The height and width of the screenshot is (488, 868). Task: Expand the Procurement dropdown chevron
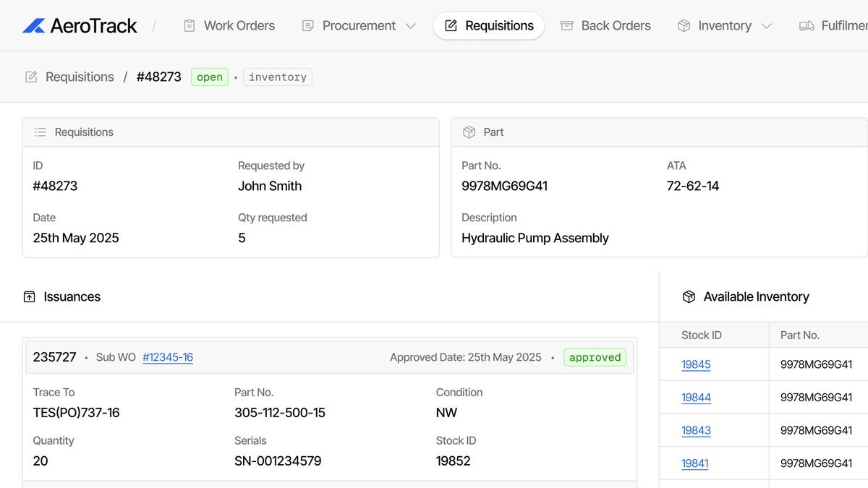pos(411,26)
